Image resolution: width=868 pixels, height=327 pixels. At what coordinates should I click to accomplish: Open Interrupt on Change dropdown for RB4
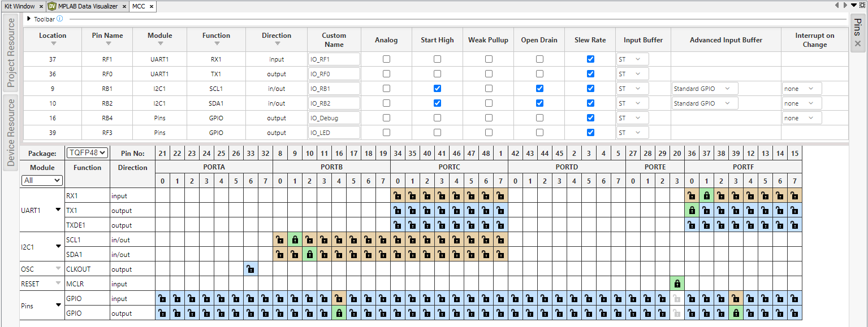coord(802,117)
